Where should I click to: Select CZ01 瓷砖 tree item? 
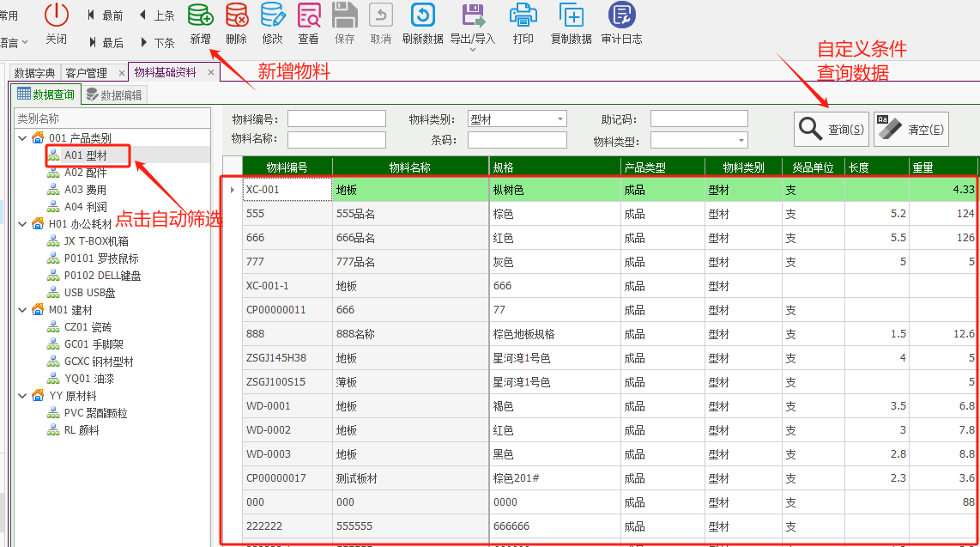pos(88,327)
